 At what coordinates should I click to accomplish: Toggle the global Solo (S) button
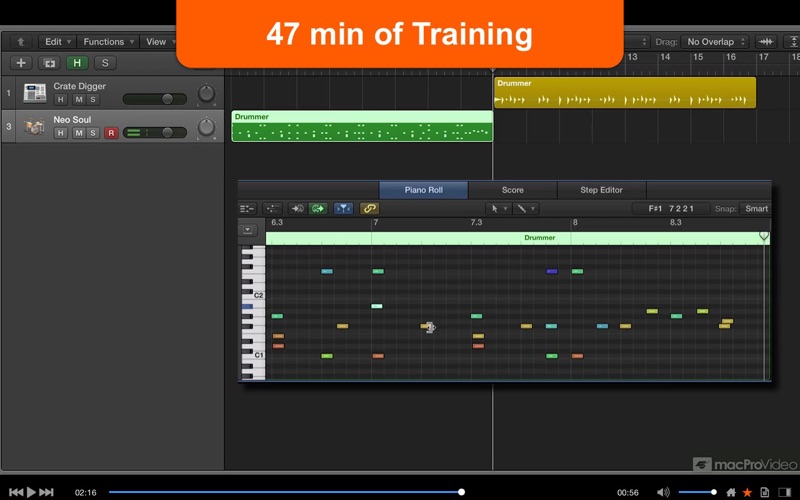tap(105, 63)
